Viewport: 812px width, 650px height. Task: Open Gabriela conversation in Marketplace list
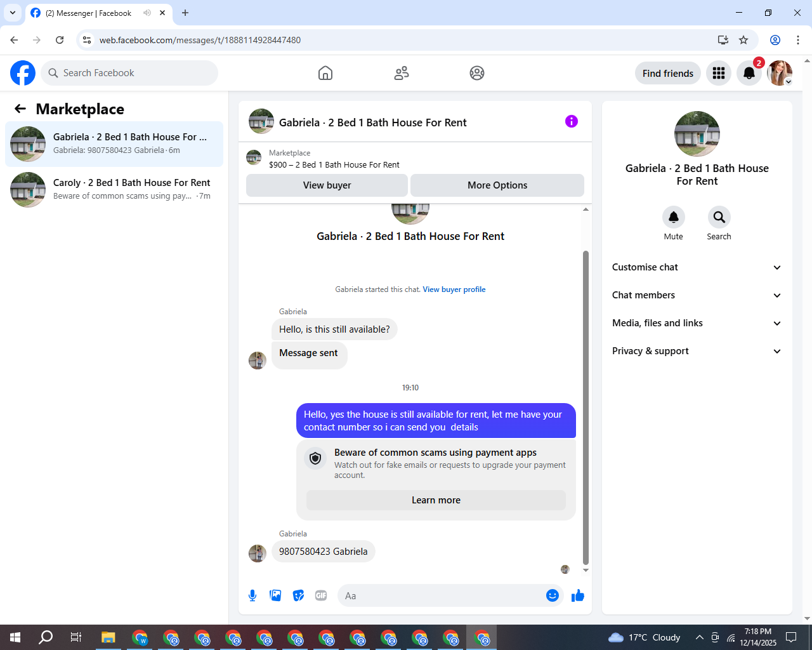(x=114, y=144)
